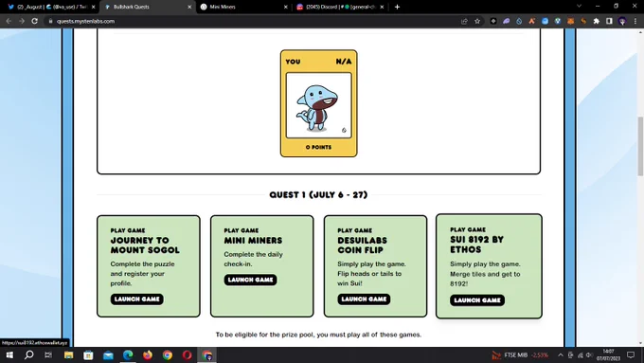Image resolution: width=644 pixels, height=363 pixels.
Task: Open Microsoft Edge from taskbar
Action: pyautogui.click(x=128, y=354)
